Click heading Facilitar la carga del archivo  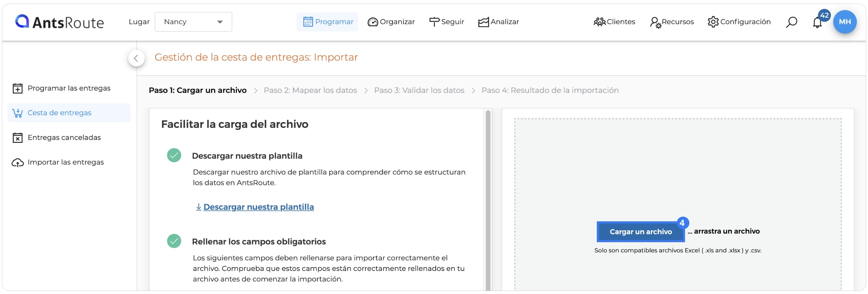coord(235,124)
